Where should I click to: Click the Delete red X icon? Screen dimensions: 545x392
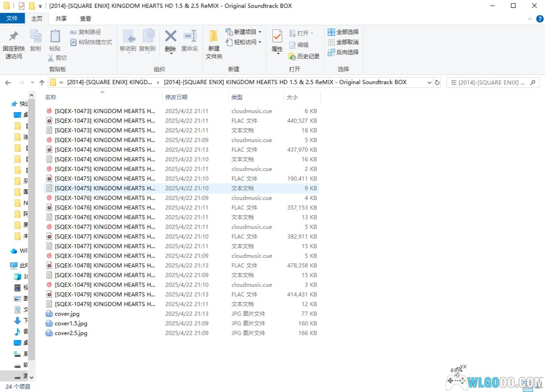point(170,37)
